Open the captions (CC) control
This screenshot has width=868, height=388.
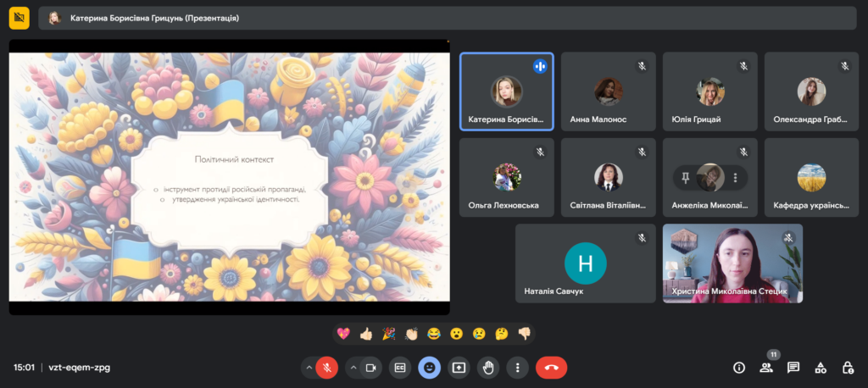pyautogui.click(x=400, y=368)
